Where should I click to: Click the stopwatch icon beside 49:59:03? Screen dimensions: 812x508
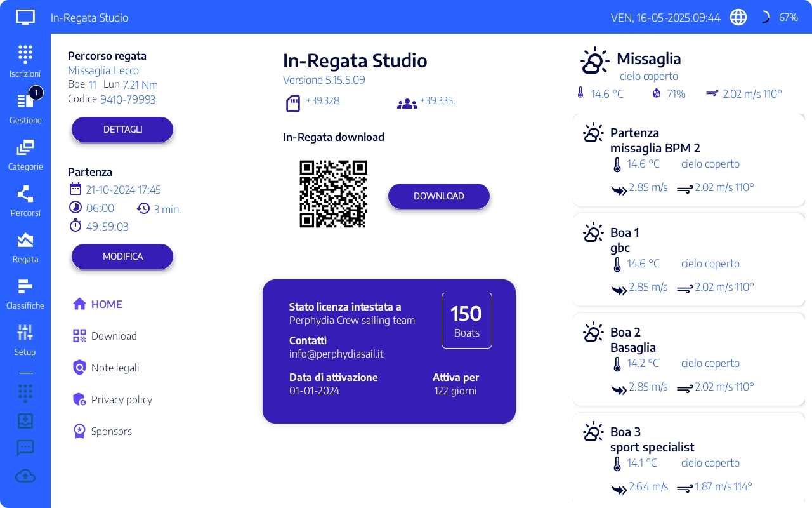[x=75, y=225]
